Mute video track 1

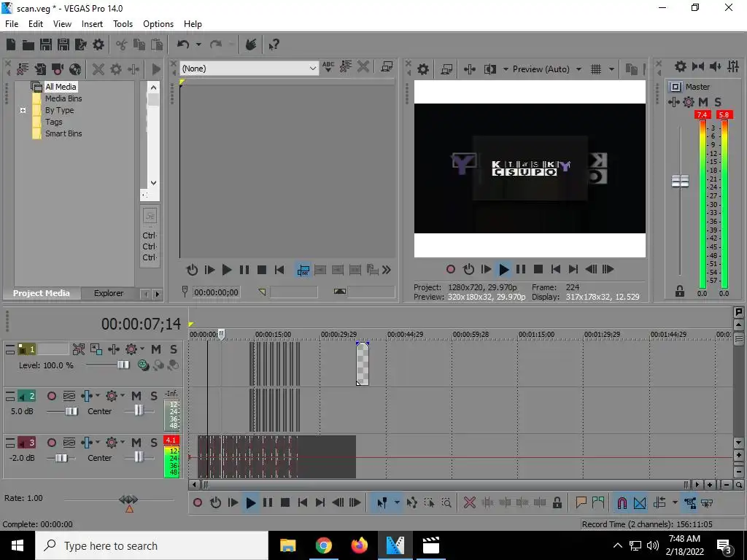[x=156, y=349]
